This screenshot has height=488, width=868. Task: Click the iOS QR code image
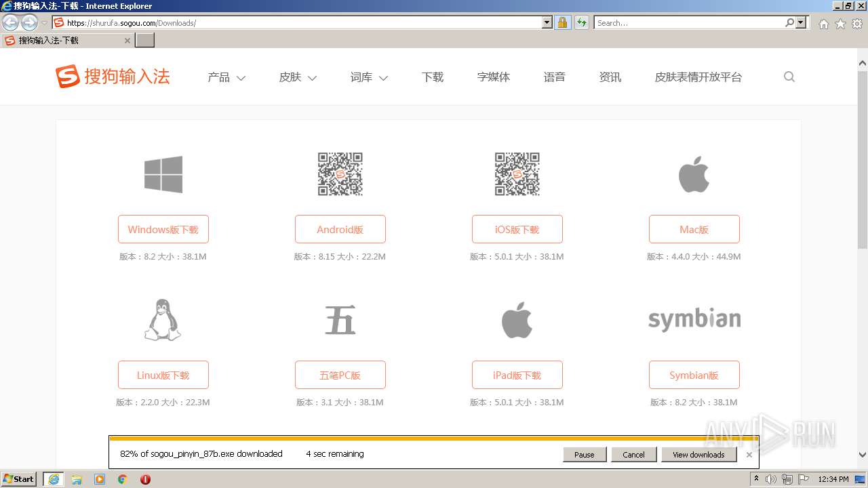pos(517,174)
